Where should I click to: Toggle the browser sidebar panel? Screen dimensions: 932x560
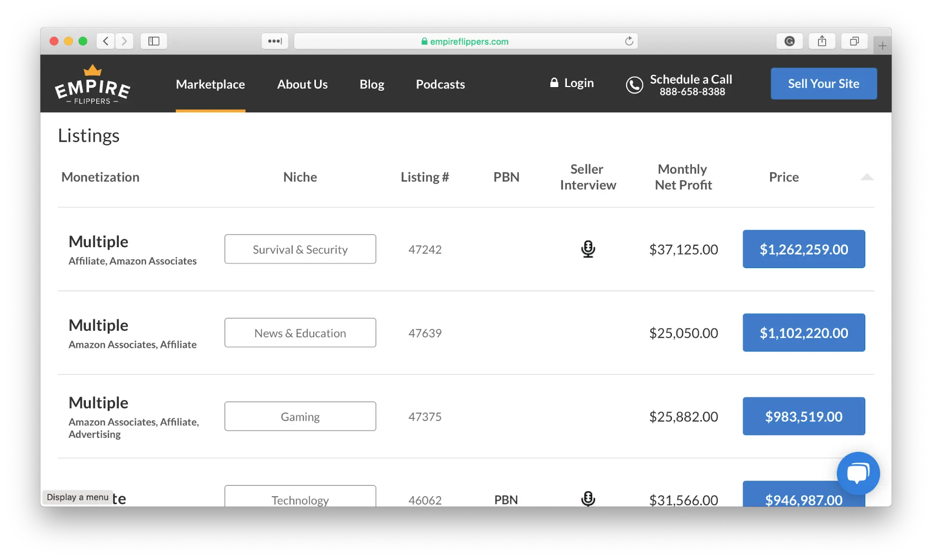(x=154, y=41)
